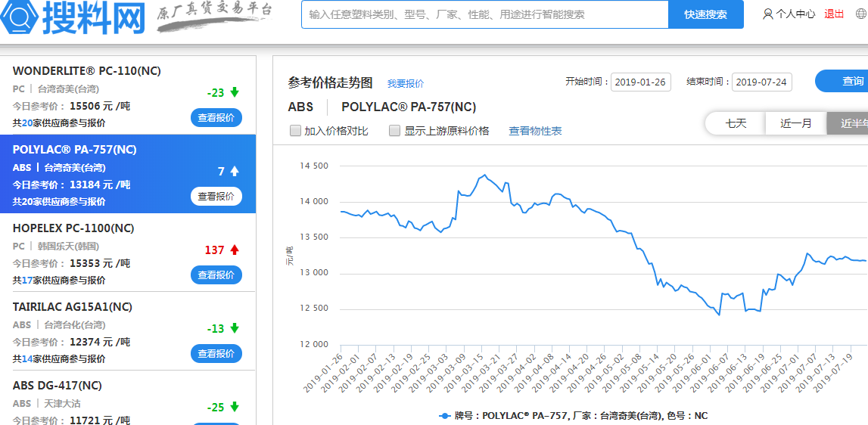Viewport: 868px width, 425px height.
Task: Open the 开始时间 date picker
Action: tap(640, 82)
